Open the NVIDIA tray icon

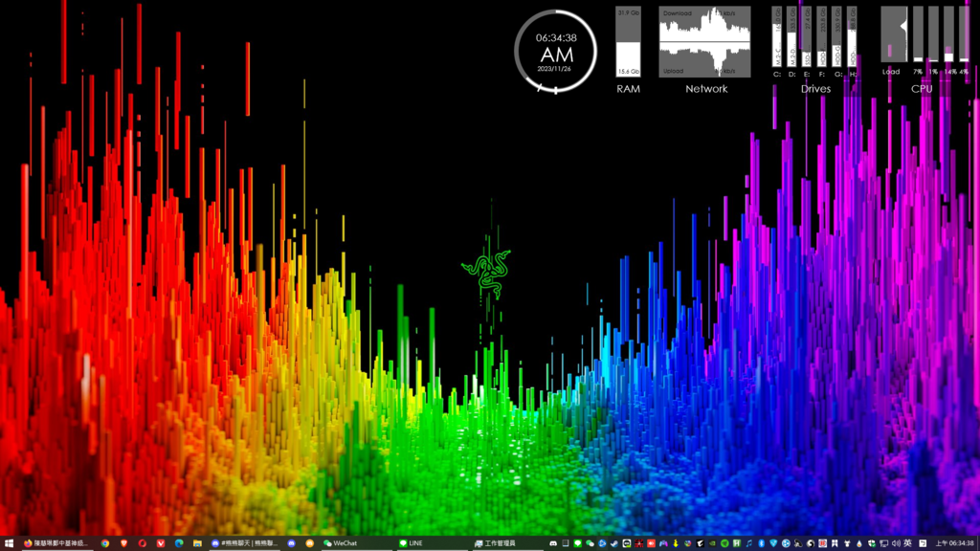click(x=712, y=543)
